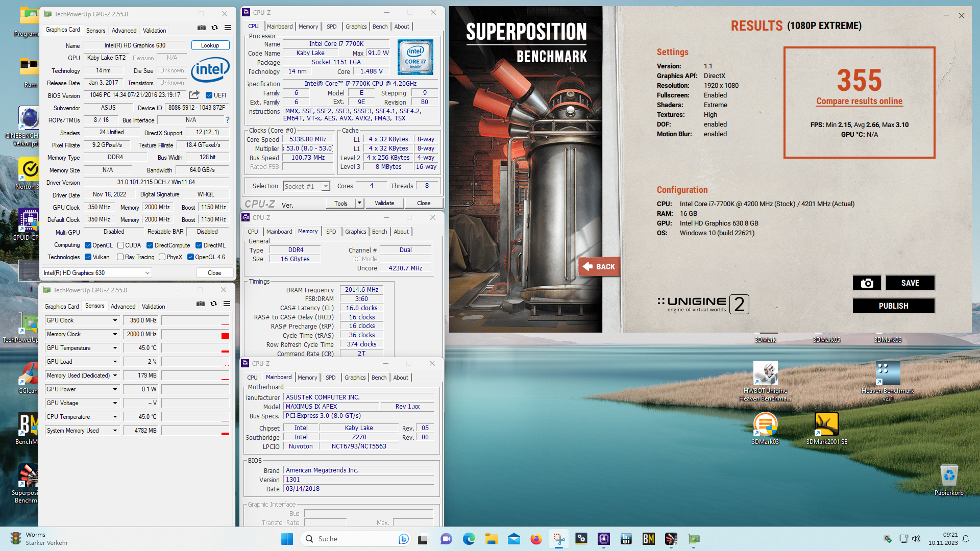Toggle the CUDA checkbox
The height and width of the screenshot is (551, 980).
120,245
